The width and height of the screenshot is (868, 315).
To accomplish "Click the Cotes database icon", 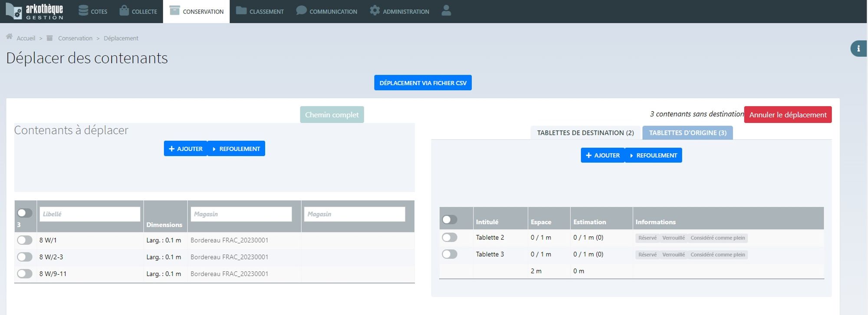I will [83, 11].
